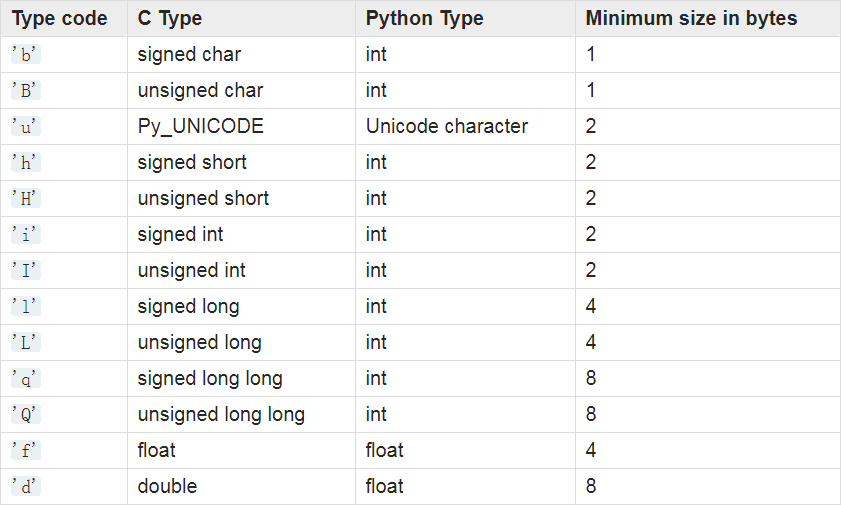Click the signed char cell
Image resolution: width=841 pixels, height=505 pixels.
tap(189, 55)
